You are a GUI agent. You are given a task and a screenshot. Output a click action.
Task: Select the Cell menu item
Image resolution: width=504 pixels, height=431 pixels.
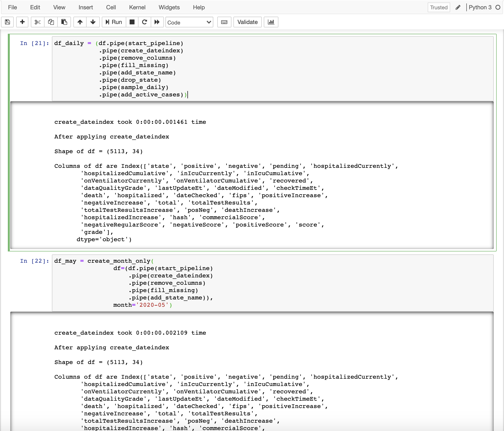(x=110, y=7)
